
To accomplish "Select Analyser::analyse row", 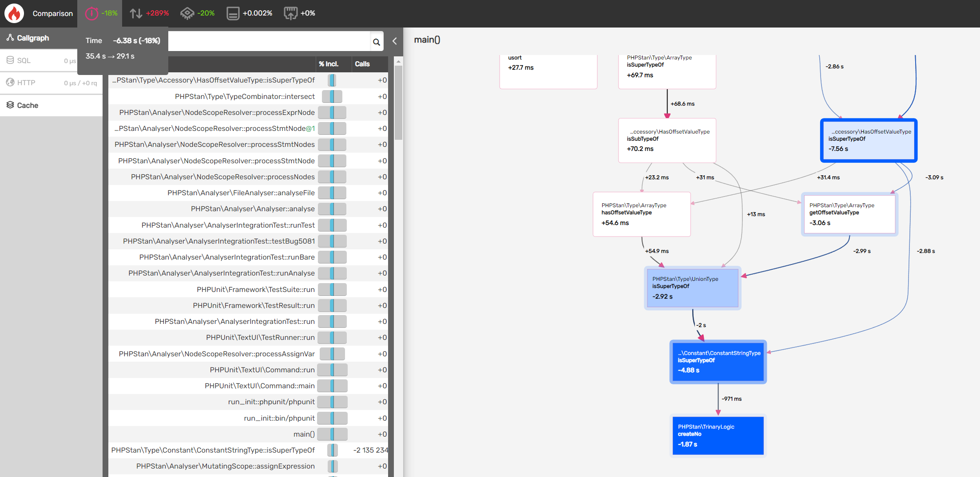I will click(x=248, y=209).
